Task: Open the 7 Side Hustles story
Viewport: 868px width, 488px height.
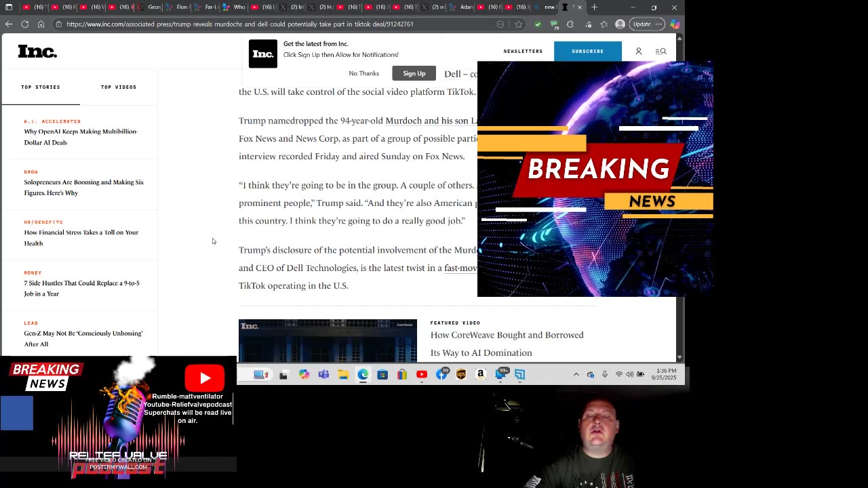Action: (x=82, y=288)
